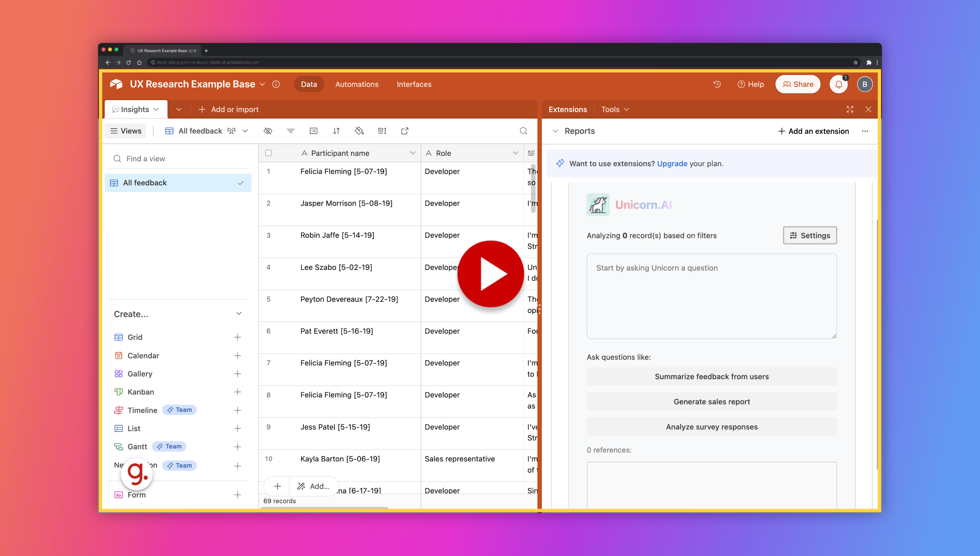The height and width of the screenshot is (556, 980).
Task: Open the Reports more options ellipsis
Action: click(x=865, y=131)
